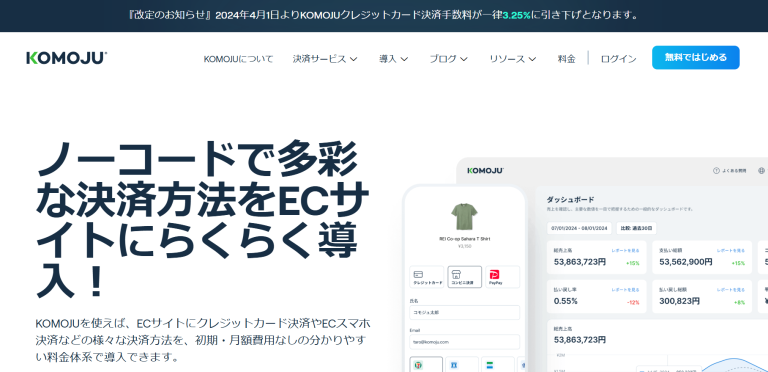Select the credit card payment icon
The width and height of the screenshot is (768, 372).
point(427,277)
